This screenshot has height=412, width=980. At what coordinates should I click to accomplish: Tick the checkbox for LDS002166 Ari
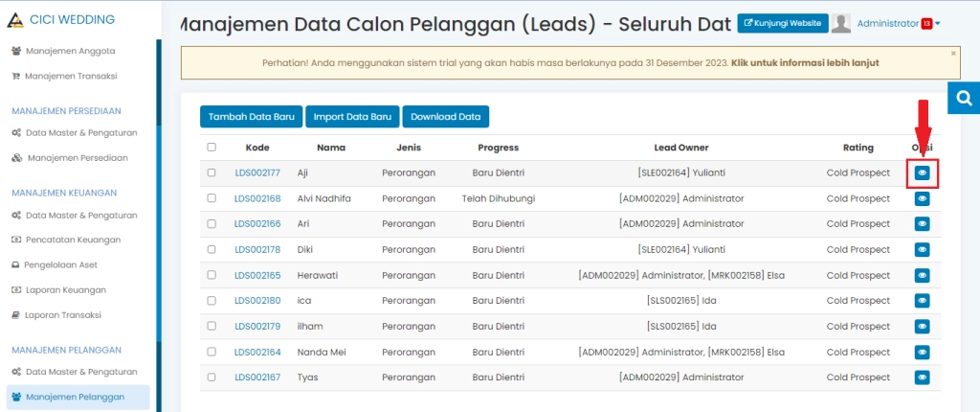(x=212, y=224)
